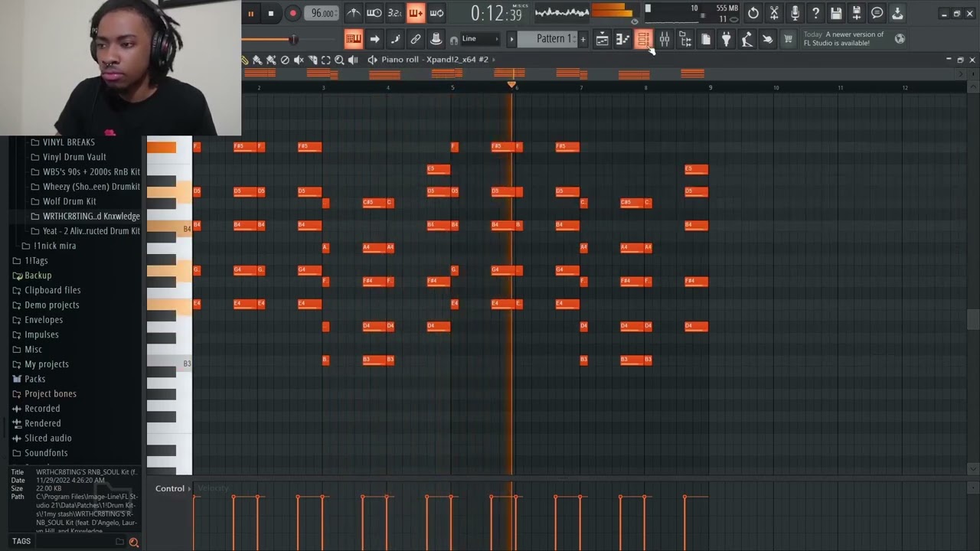Open the playlist view icon
Screen dimensions: 980x551
603,39
